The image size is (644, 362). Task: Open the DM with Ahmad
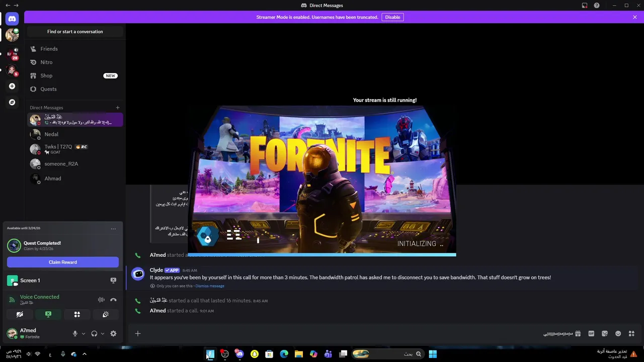[x=75, y=178]
